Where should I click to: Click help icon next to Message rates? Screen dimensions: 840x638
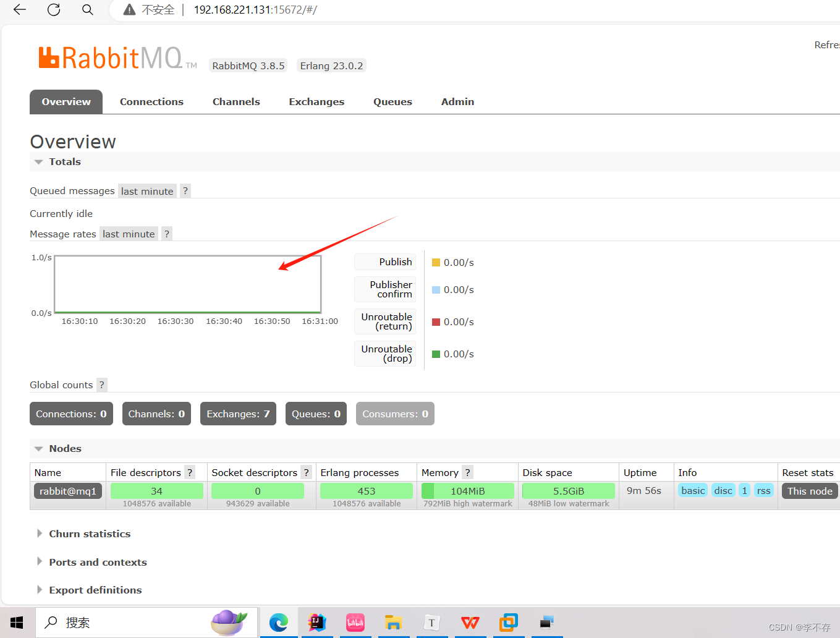tap(167, 234)
